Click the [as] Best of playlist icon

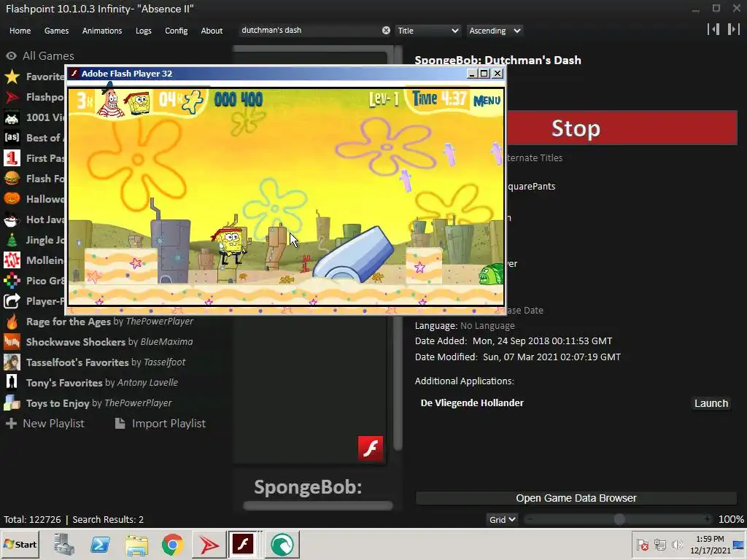[x=12, y=138]
